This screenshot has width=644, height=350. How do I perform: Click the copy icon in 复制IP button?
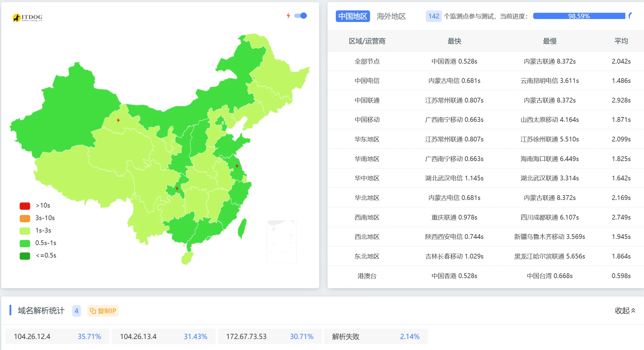(x=93, y=311)
